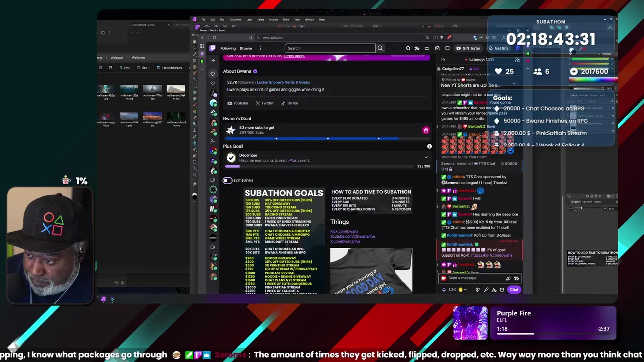
Task: Click the Get Bits button
Action: [x=498, y=48]
